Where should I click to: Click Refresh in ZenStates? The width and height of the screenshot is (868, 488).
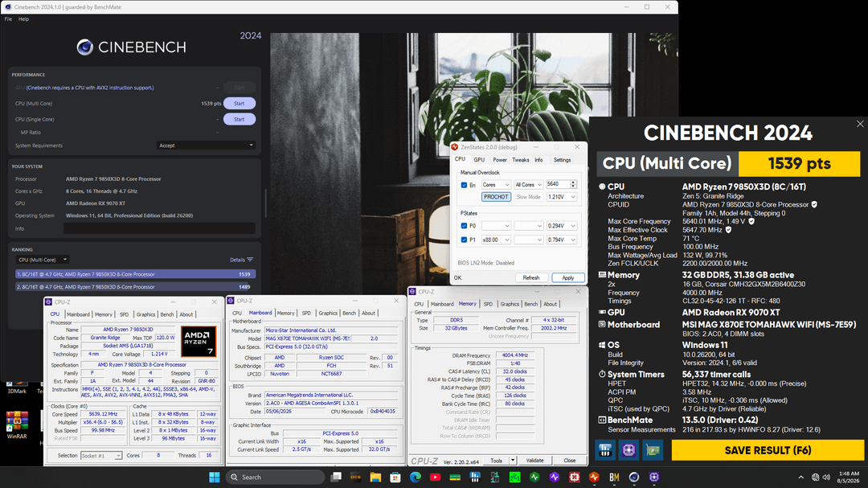point(531,277)
